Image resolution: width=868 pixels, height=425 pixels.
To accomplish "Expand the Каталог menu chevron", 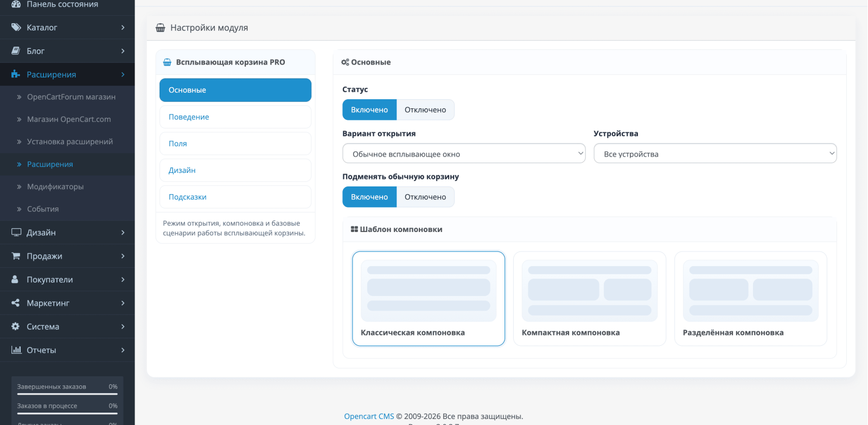I will [123, 27].
